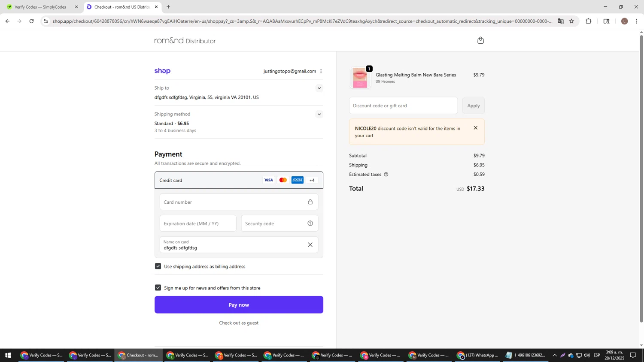Expand the Ship to address section
The width and height of the screenshot is (644, 362).
(x=319, y=88)
